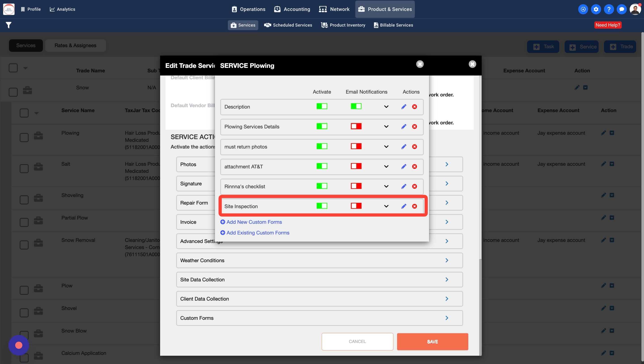Expand the attachment AT&T form chevron
This screenshot has width=644, height=364.
[386, 167]
